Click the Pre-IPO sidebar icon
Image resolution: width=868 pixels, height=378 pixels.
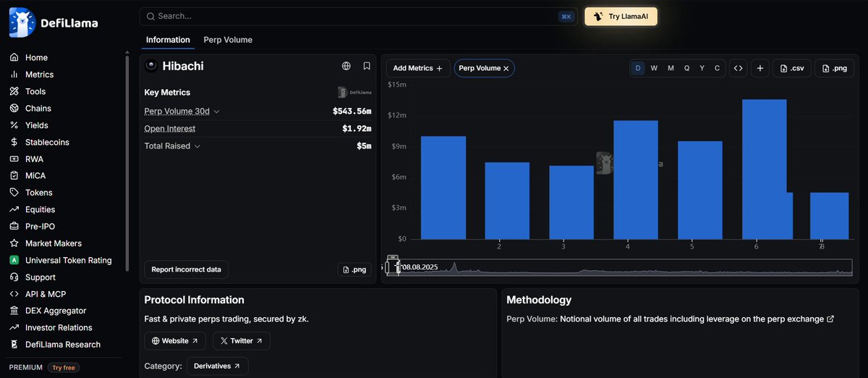click(14, 227)
